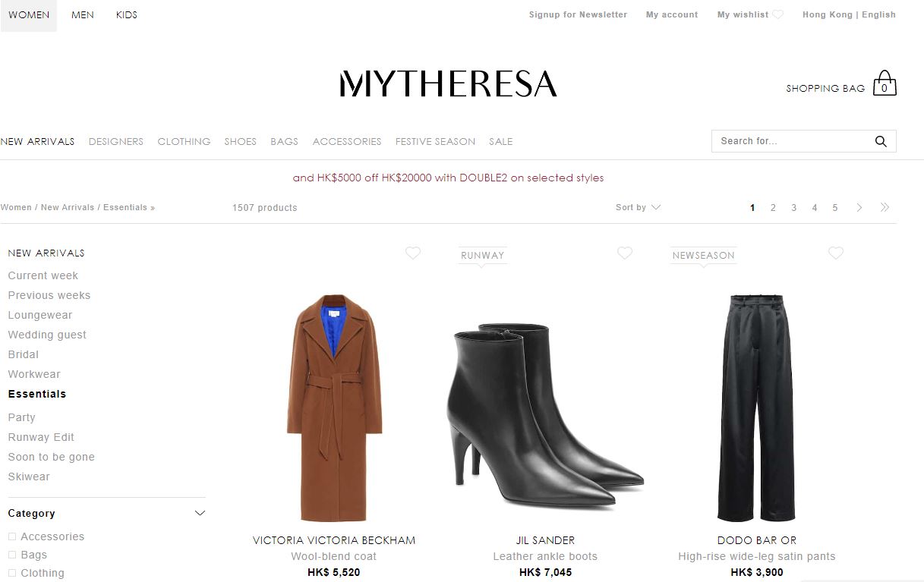Open Hong Kong | English region selector
924x582 pixels.
pos(849,14)
